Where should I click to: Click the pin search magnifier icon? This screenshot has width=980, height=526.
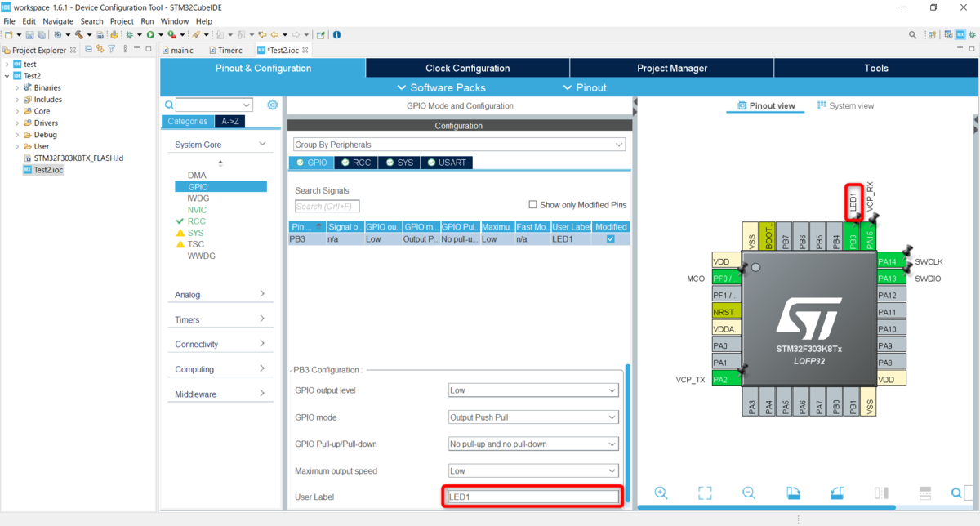click(957, 493)
